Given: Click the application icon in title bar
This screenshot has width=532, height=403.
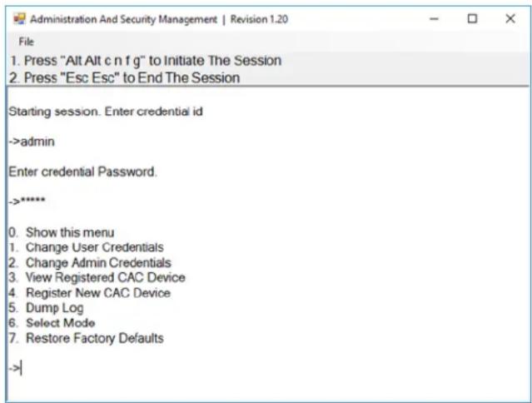Looking at the screenshot, I should pos(19,18).
